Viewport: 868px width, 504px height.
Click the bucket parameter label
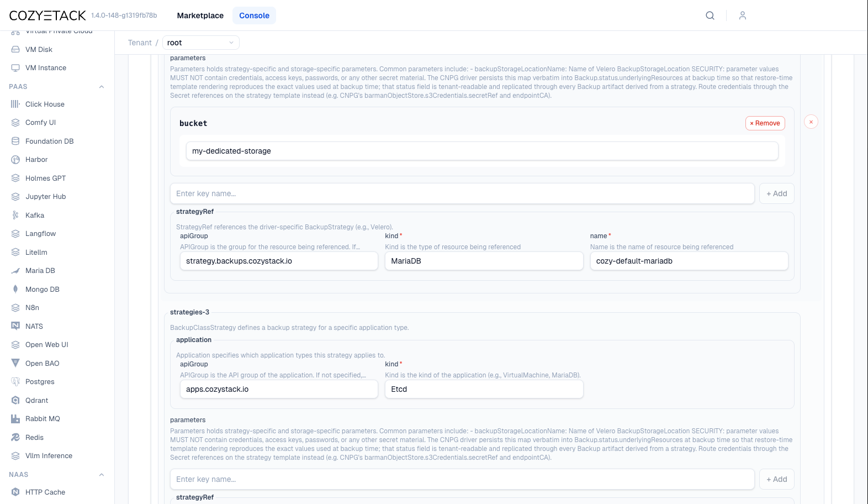pos(193,123)
